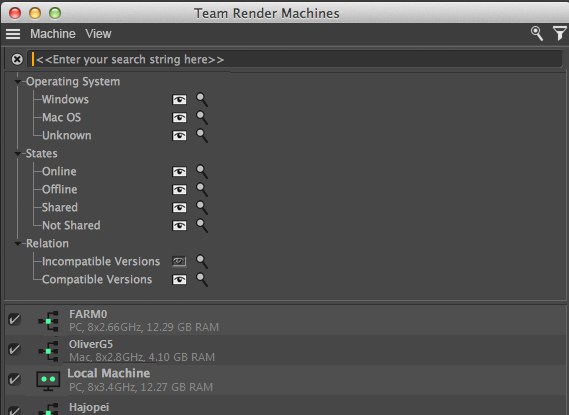This screenshot has width=569, height=415.
Task: Open the View menu
Action: tap(98, 34)
